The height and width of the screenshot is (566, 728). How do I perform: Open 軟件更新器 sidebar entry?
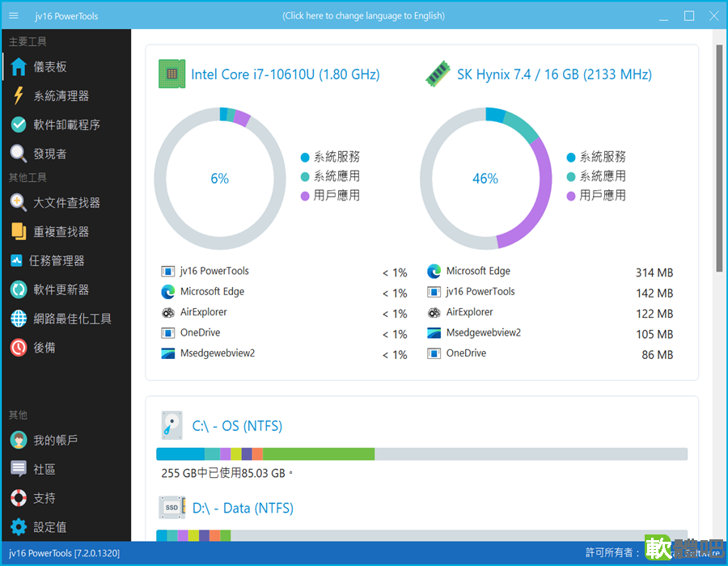[x=66, y=289]
